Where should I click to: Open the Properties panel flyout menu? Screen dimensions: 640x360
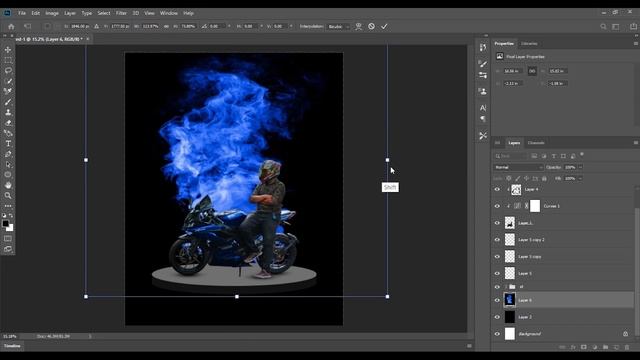pyautogui.click(x=636, y=44)
